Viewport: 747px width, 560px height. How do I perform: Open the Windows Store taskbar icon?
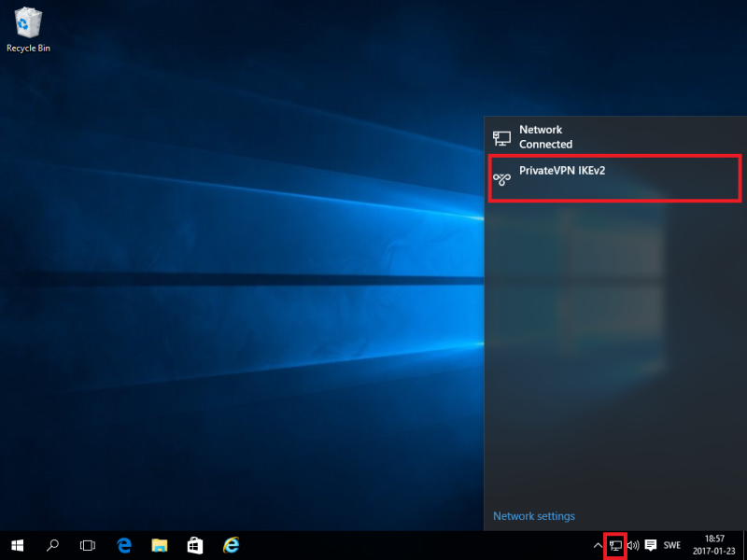pyautogui.click(x=195, y=545)
